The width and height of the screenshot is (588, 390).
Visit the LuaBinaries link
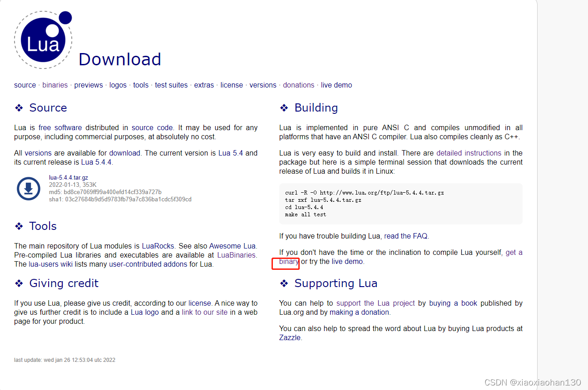236,255
